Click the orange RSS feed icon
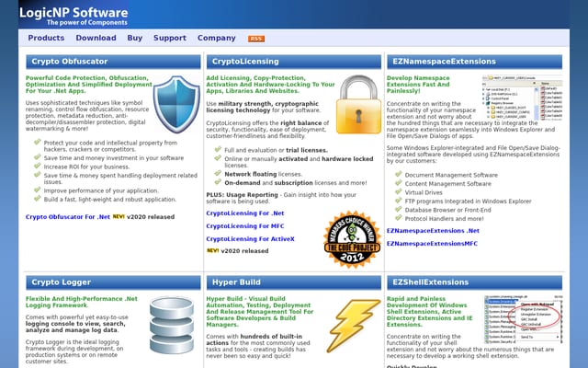The width and height of the screenshot is (588, 368). point(256,39)
